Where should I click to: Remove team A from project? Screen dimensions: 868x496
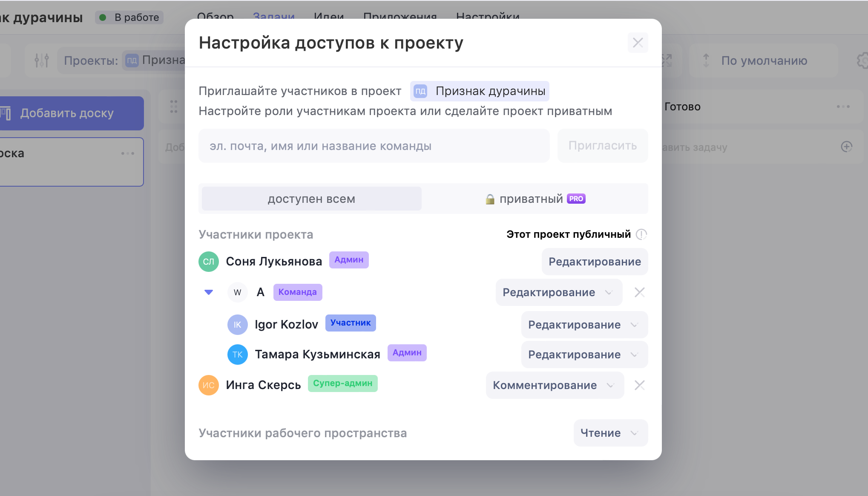639,292
